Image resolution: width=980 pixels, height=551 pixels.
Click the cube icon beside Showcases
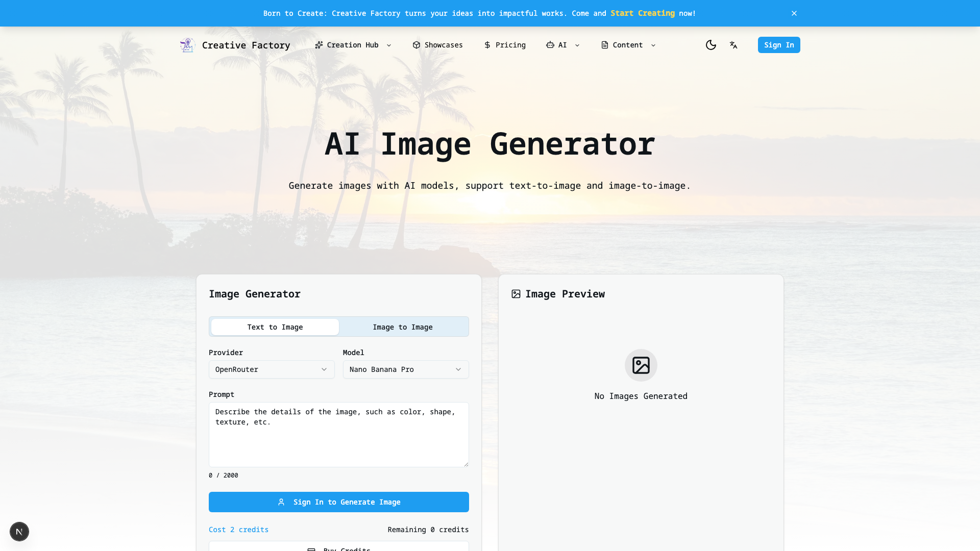coord(416,45)
